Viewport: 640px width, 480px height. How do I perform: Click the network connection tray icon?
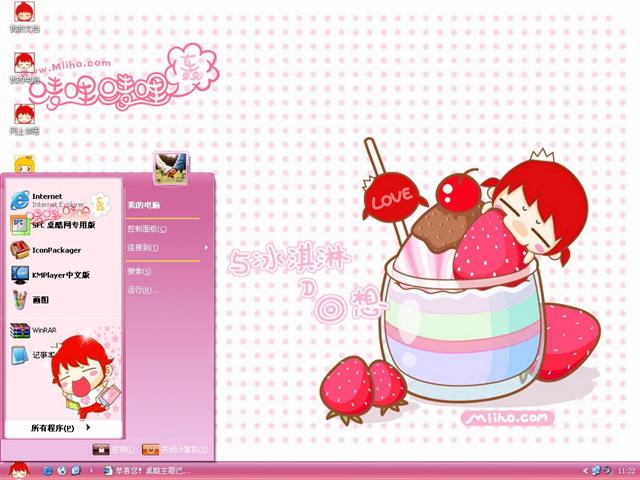tap(596, 471)
